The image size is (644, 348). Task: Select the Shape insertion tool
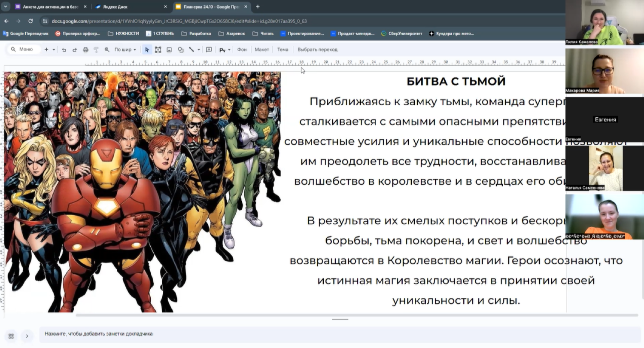pos(180,49)
